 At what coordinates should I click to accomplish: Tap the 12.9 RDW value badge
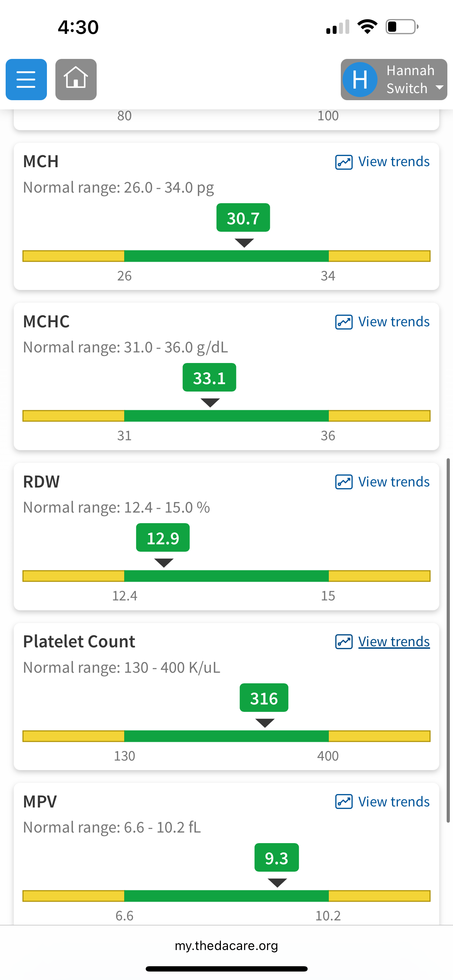(x=163, y=538)
